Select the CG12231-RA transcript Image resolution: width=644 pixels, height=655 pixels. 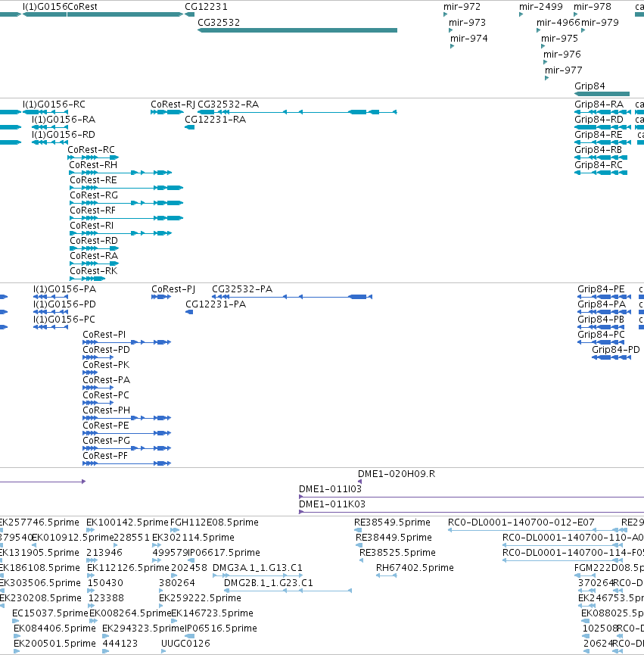pos(189,127)
